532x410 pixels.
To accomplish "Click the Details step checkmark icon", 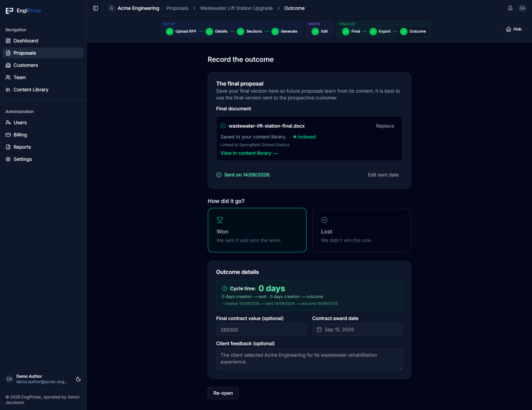I will [209, 32].
